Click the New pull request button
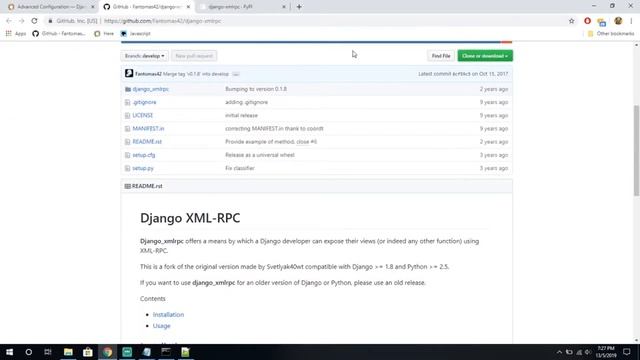The height and width of the screenshot is (360, 640). point(194,56)
